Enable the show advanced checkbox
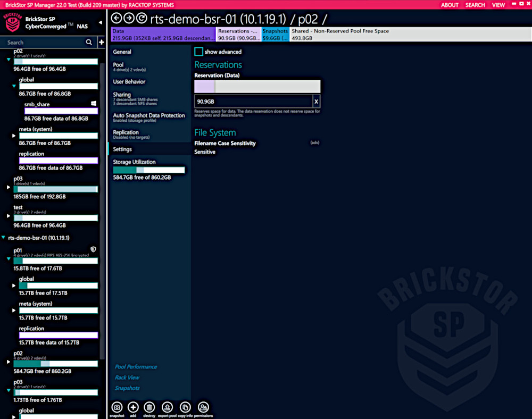532x419 pixels. pyautogui.click(x=199, y=52)
